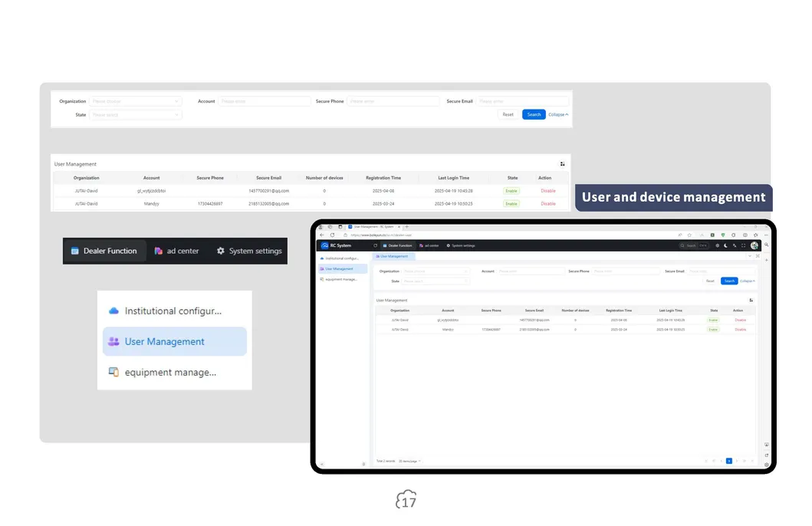Collapse the sidebar using bottom-left double chevron
Viewport: 812px width, 526px height.
(x=322, y=464)
